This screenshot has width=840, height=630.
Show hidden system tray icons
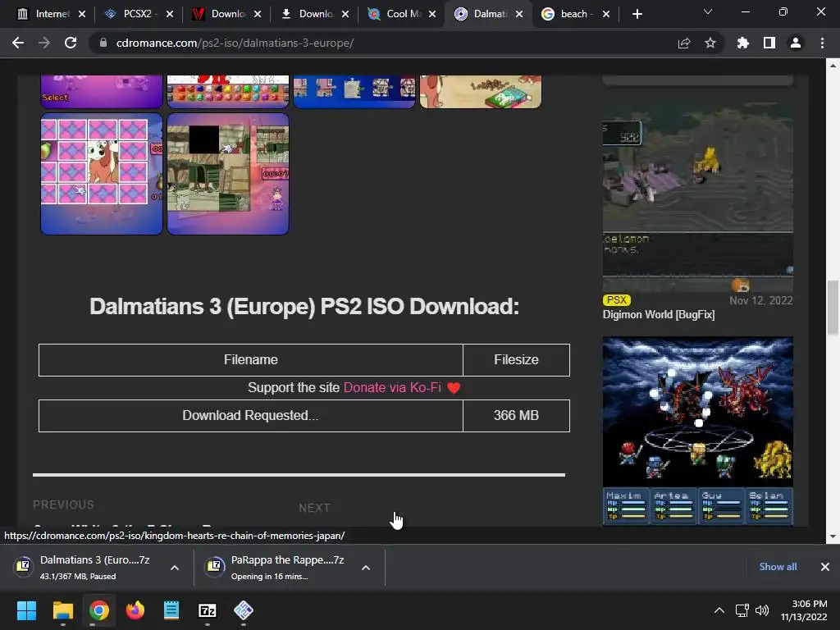[719, 610]
